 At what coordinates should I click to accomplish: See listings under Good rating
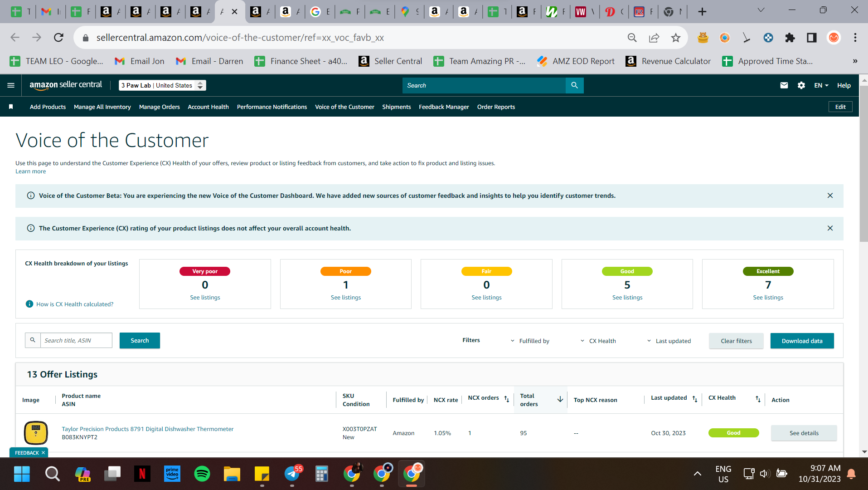pos(627,297)
